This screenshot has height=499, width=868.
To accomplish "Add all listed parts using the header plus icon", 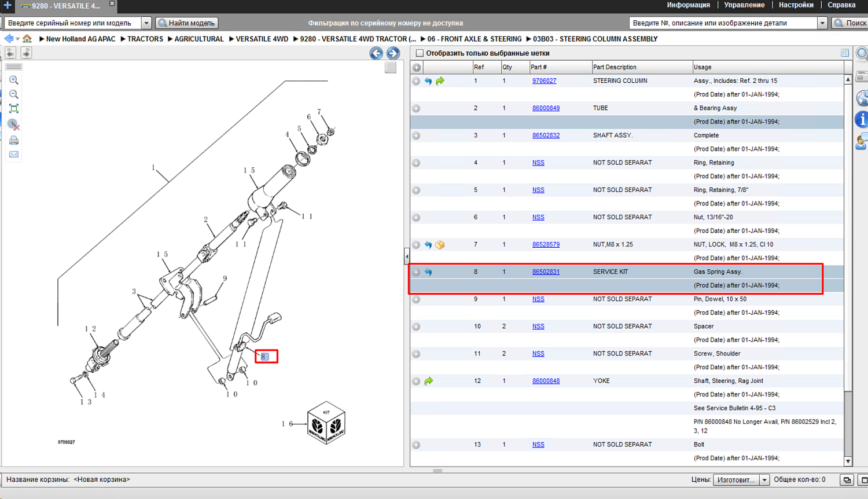I will pos(417,67).
